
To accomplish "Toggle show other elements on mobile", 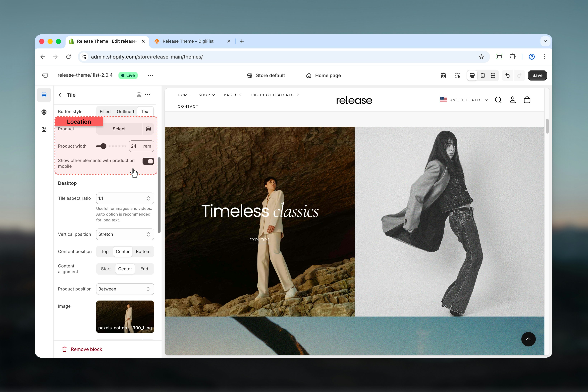I will pos(148,161).
